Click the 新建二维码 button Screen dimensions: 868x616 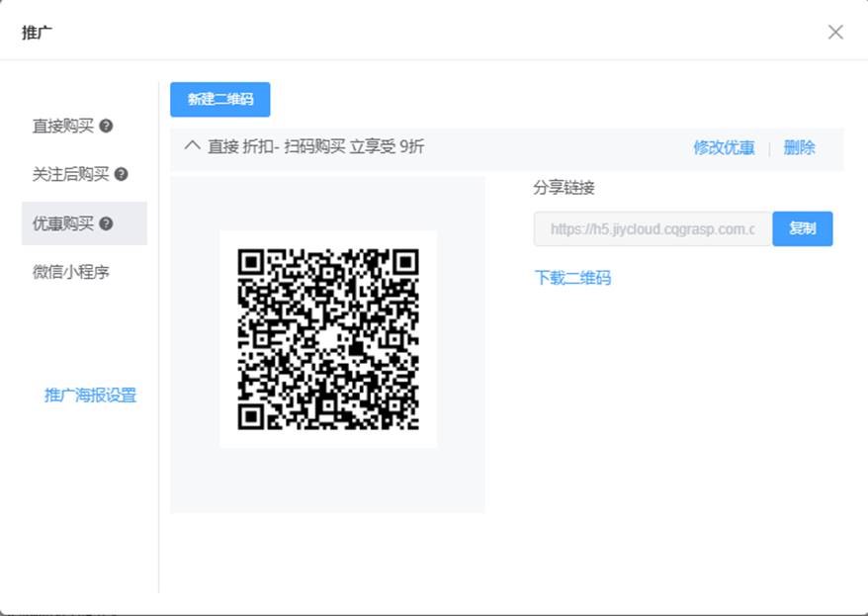coord(219,100)
